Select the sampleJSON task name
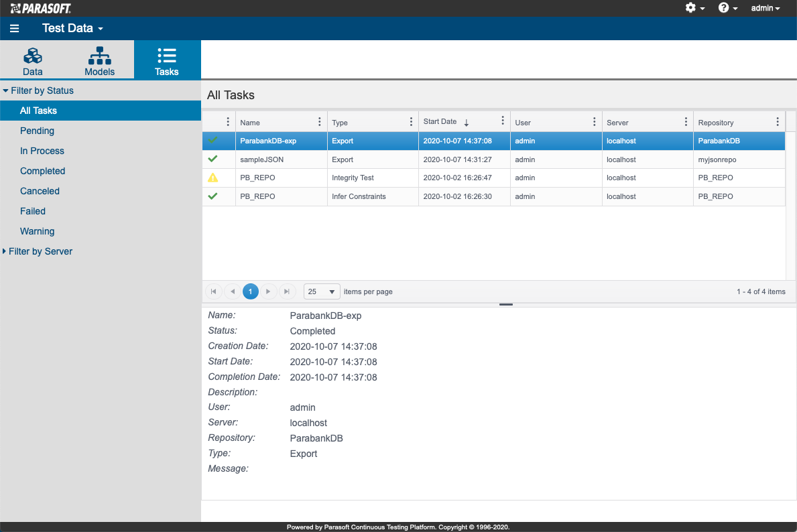This screenshot has height=532, width=797. click(x=262, y=159)
